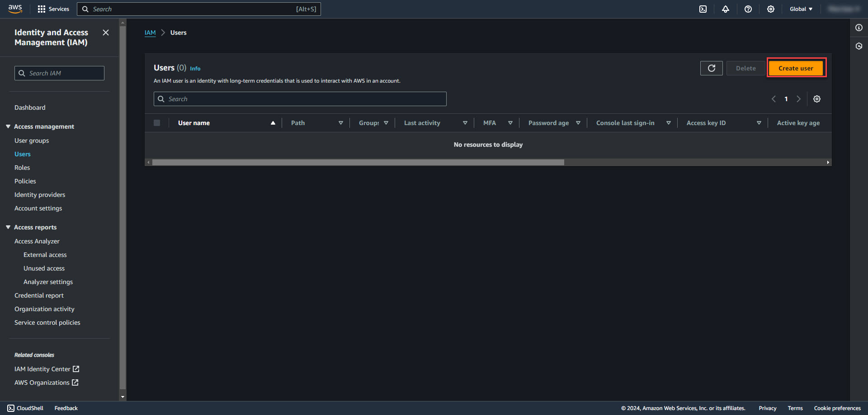Image resolution: width=868 pixels, height=415 pixels.
Task: Open the Global region dropdown
Action: pos(801,9)
